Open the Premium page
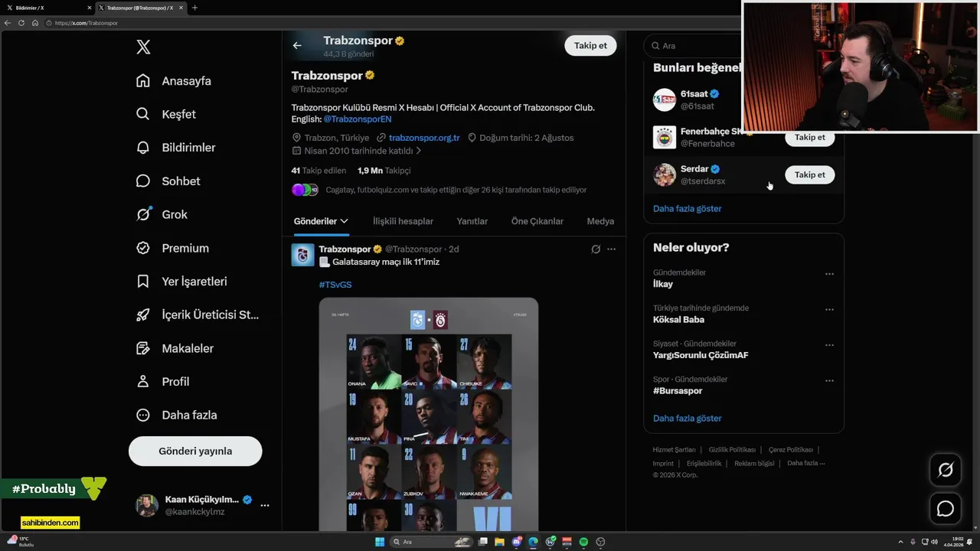The width and height of the screenshot is (980, 551). pos(172,248)
